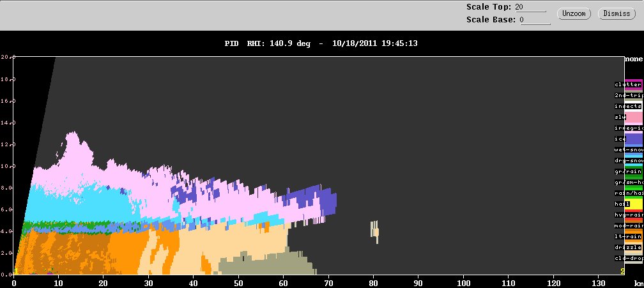Image resolution: width=644 pixels, height=288 pixels.
Task: Select the gr/sm-hail legend entry
Action: [x=629, y=183]
